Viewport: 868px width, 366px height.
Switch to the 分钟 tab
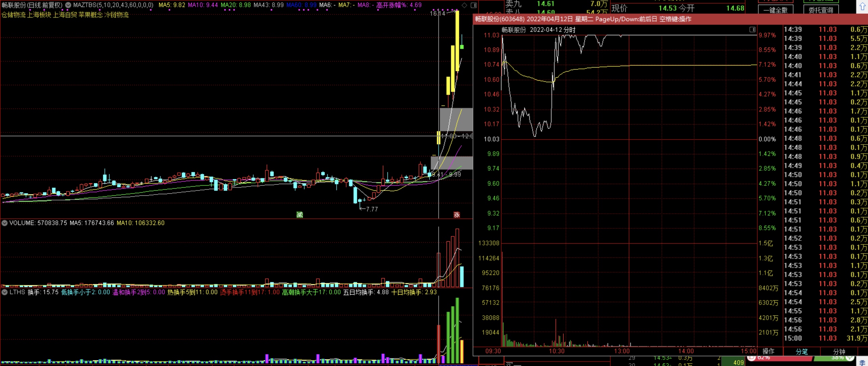tap(839, 352)
